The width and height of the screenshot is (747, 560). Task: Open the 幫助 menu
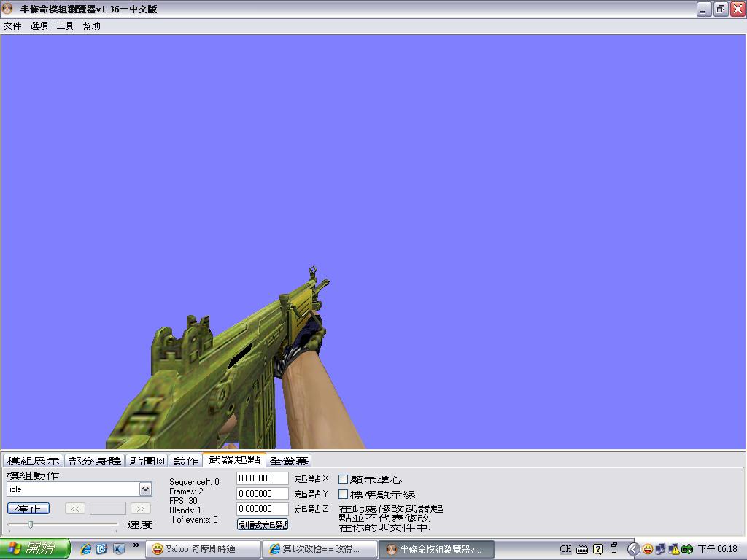91,26
